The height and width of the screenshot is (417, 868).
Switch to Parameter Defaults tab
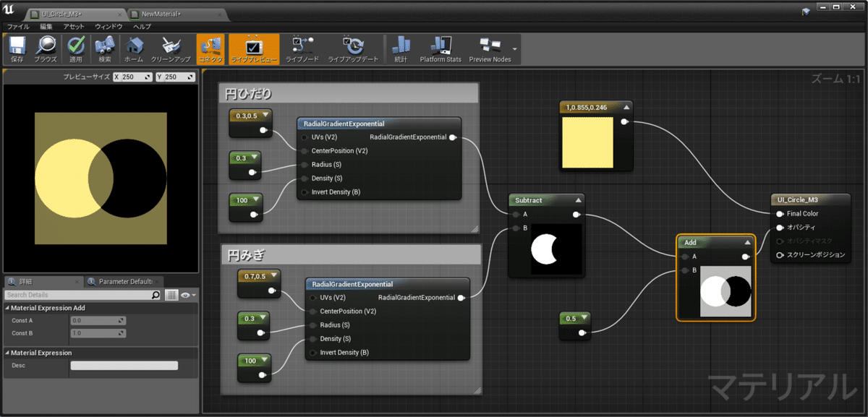point(124,281)
